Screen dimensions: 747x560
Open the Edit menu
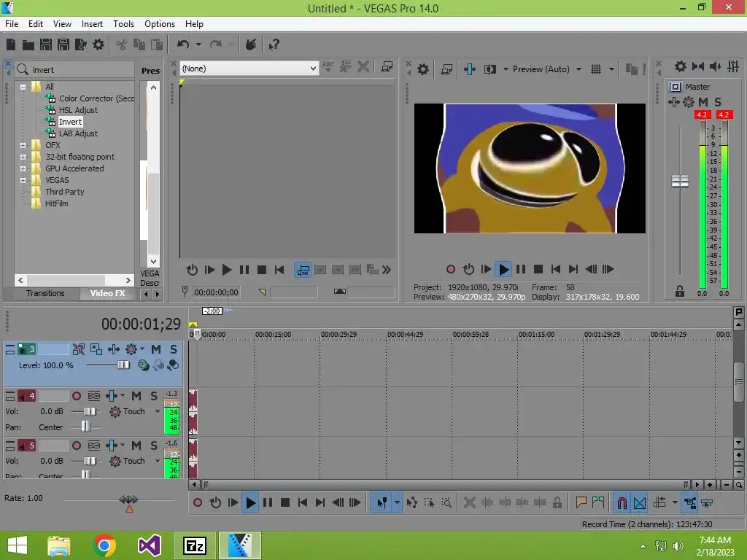[x=36, y=24]
